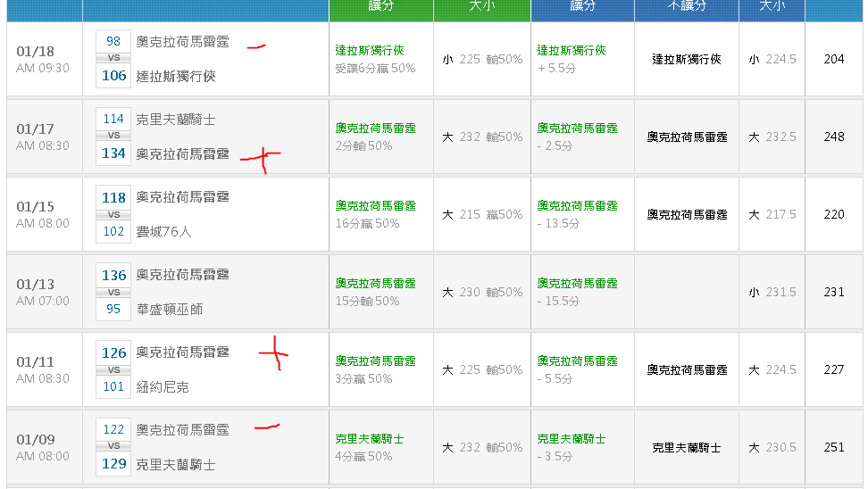Click score 126 in the 01/11 game

click(113, 352)
